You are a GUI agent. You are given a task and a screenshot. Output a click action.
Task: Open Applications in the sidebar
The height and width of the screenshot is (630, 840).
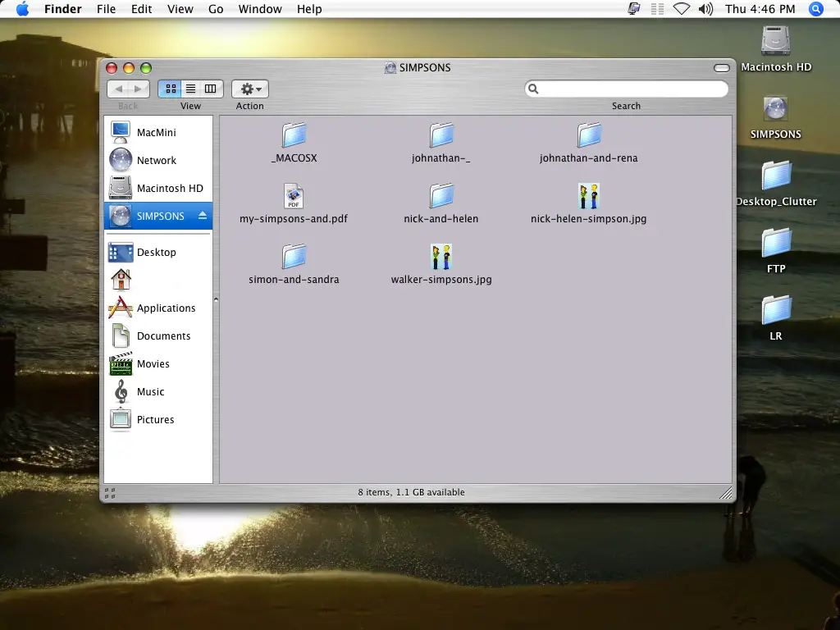pyautogui.click(x=158, y=308)
